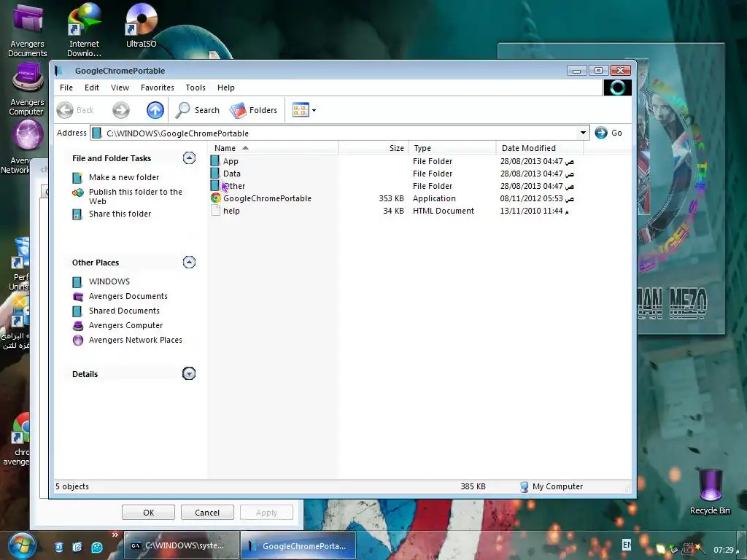
Task: Click the 13/11/2010 11:44 date cell
Action: [x=534, y=211]
